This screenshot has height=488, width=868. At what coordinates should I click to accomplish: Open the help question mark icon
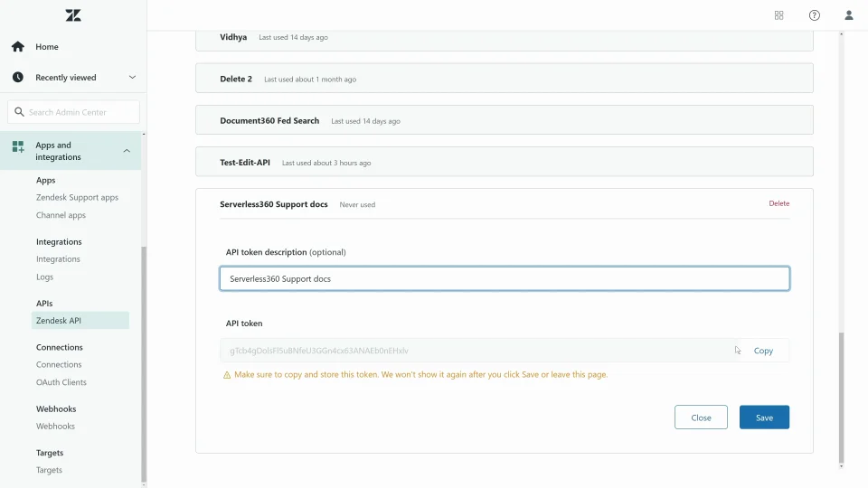coord(815,15)
